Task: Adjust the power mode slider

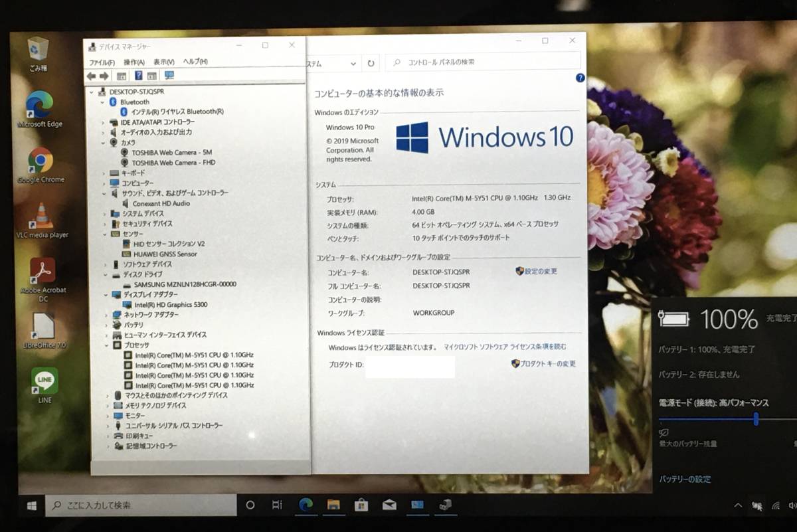Action: (x=756, y=419)
